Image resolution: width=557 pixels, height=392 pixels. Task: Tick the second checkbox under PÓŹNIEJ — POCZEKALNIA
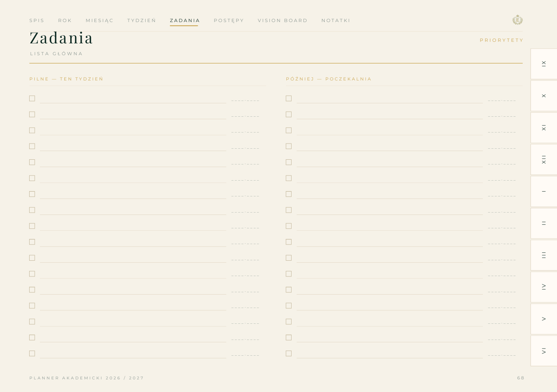(x=289, y=114)
